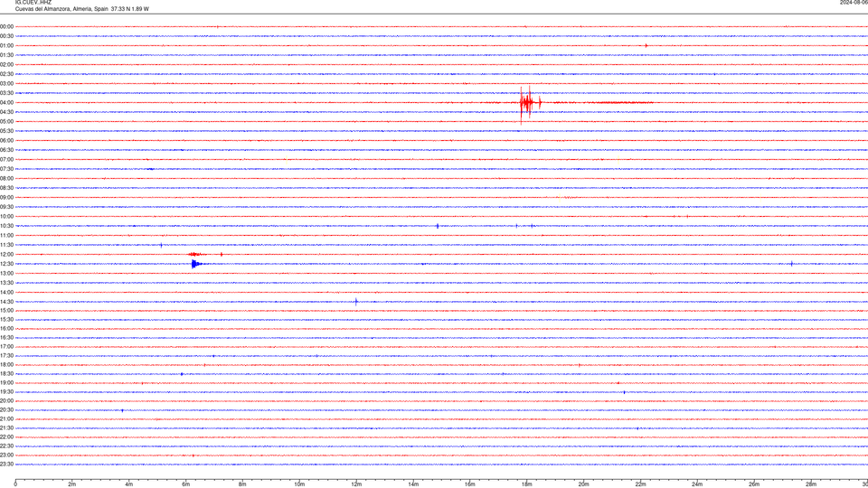Click the 26m axis tick label

tap(754, 484)
